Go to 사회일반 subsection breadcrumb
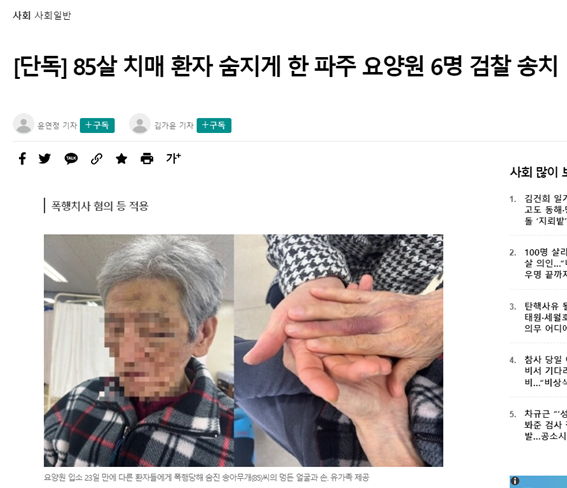The image size is (567, 488). (x=53, y=16)
